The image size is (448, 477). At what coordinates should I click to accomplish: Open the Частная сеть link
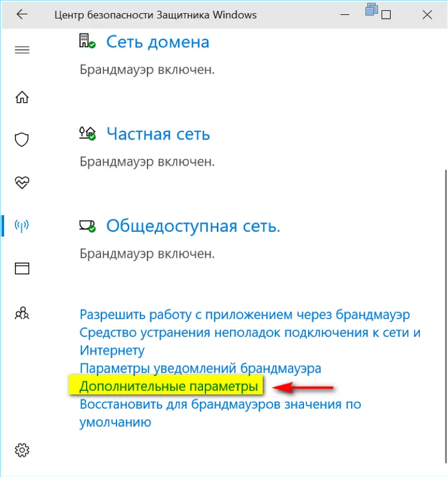158,134
